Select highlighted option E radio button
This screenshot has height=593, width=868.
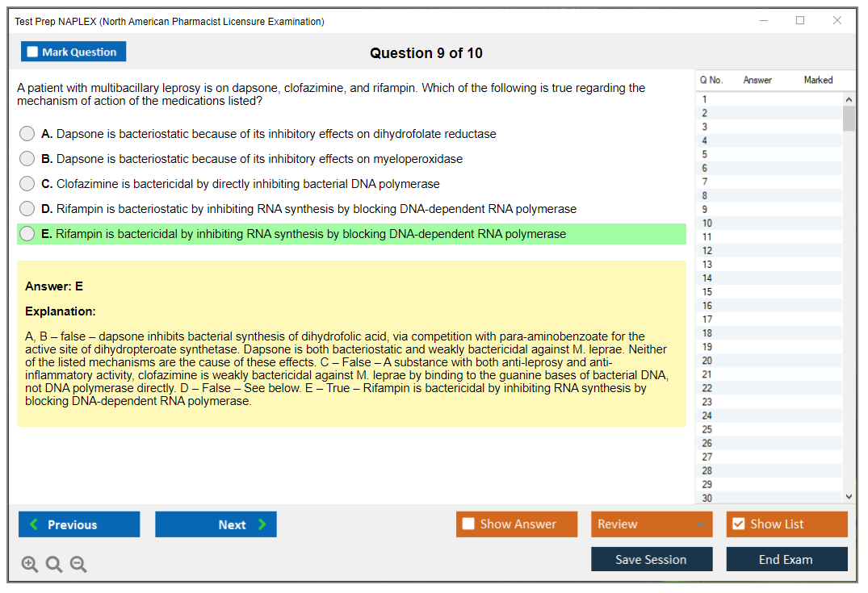[x=27, y=234]
